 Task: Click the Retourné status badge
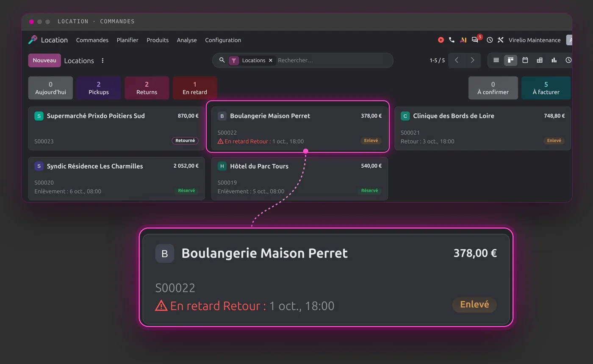click(x=185, y=141)
